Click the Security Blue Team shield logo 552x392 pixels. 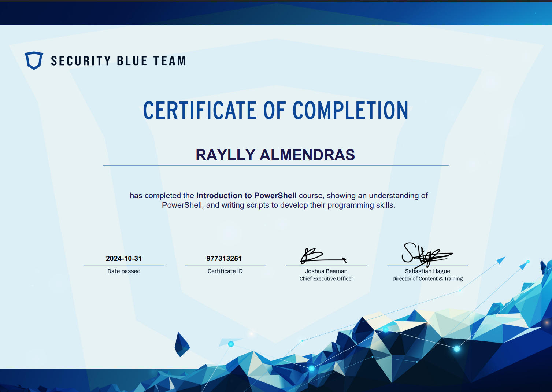pos(34,60)
